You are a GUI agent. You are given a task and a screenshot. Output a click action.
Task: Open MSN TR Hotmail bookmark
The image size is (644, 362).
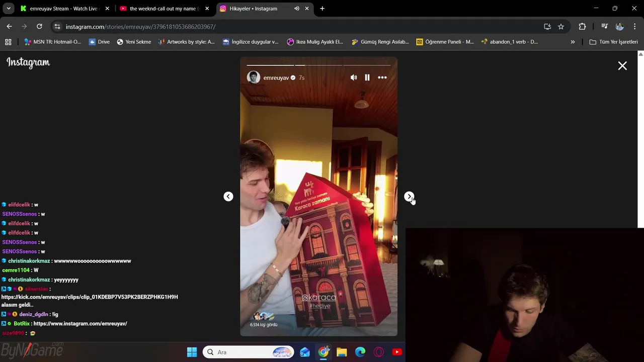52,42
